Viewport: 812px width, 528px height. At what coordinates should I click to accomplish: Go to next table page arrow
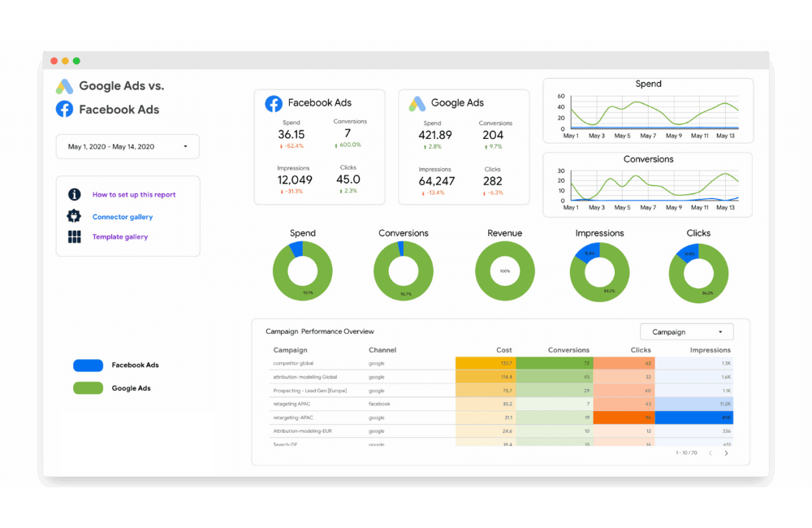(x=726, y=453)
